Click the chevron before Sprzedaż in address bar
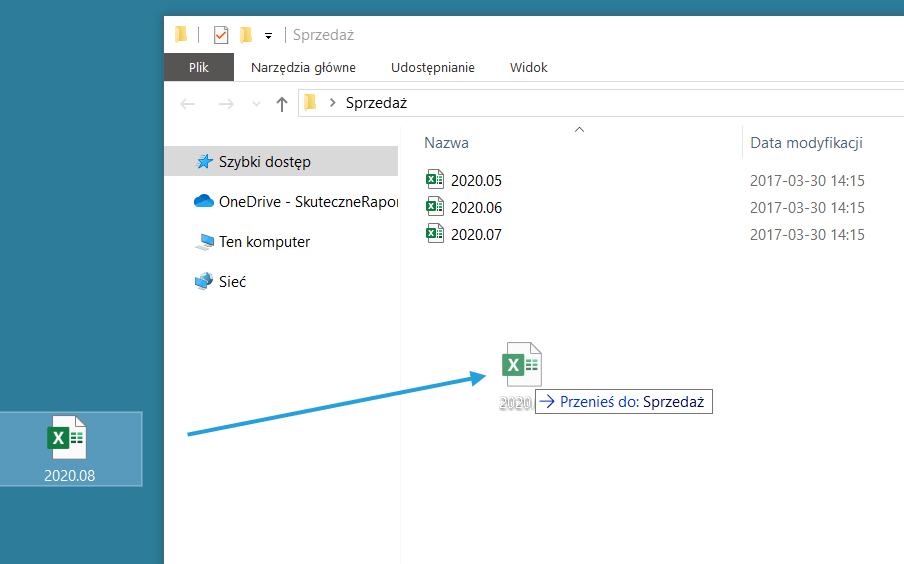The image size is (904, 564). [x=332, y=103]
